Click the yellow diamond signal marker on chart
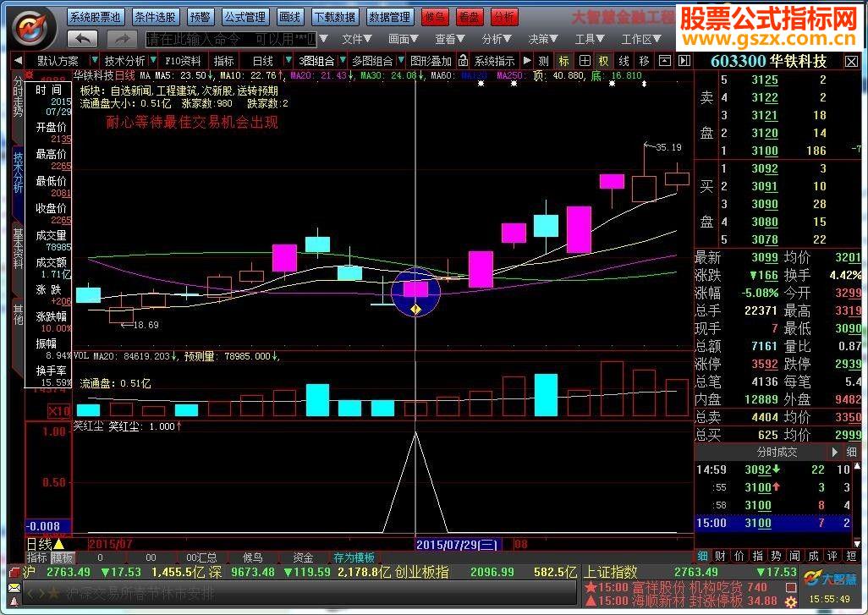 (415, 309)
